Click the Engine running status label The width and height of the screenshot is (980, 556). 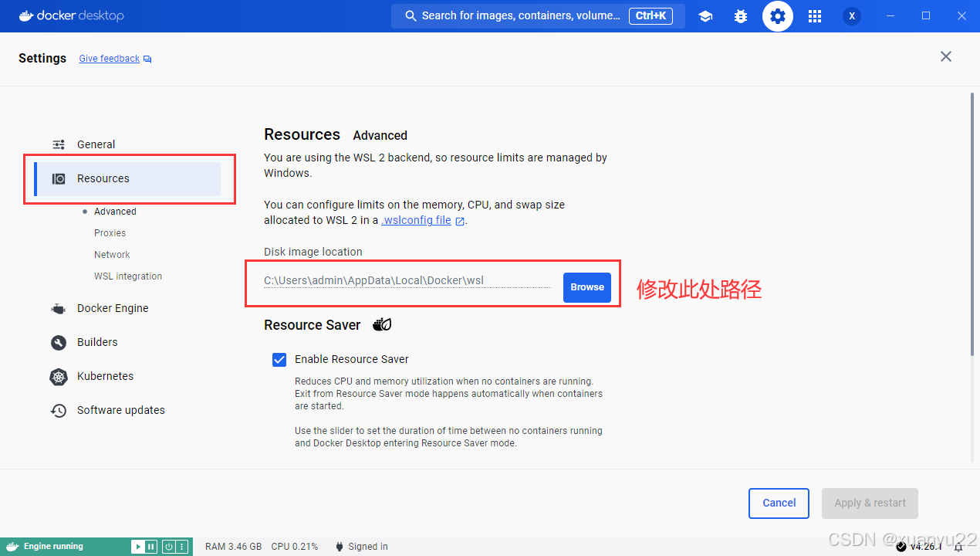point(53,547)
